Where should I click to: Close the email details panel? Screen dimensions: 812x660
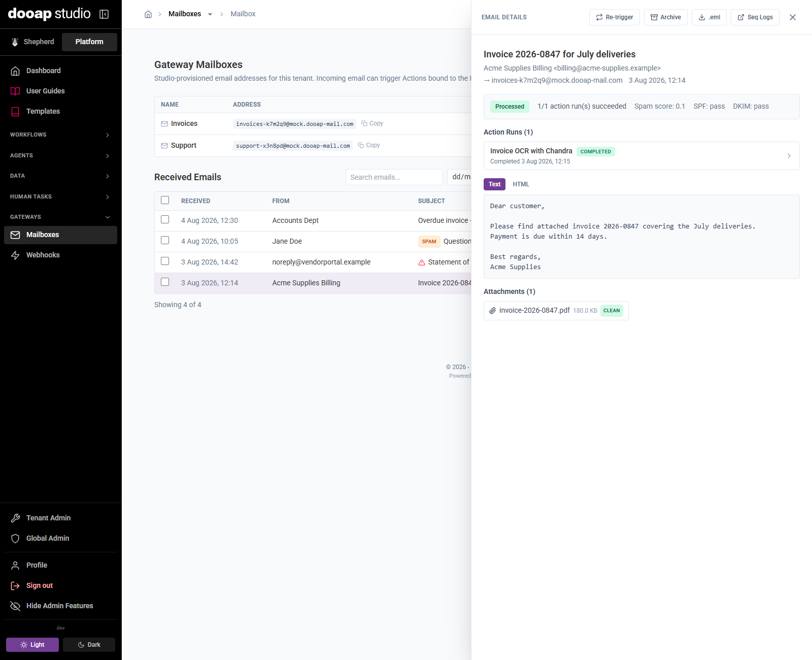(793, 17)
